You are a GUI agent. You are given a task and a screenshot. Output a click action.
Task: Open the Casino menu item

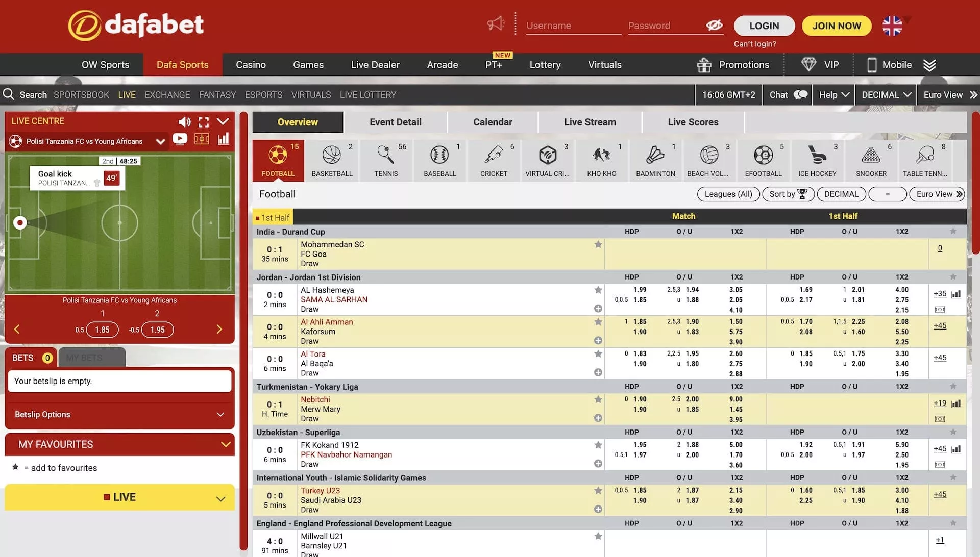[251, 65]
